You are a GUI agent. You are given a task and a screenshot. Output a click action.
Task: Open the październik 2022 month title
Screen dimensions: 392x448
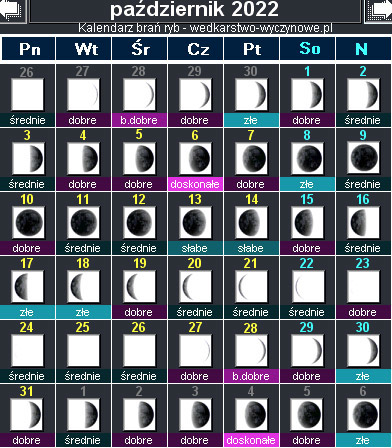[195, 10]
